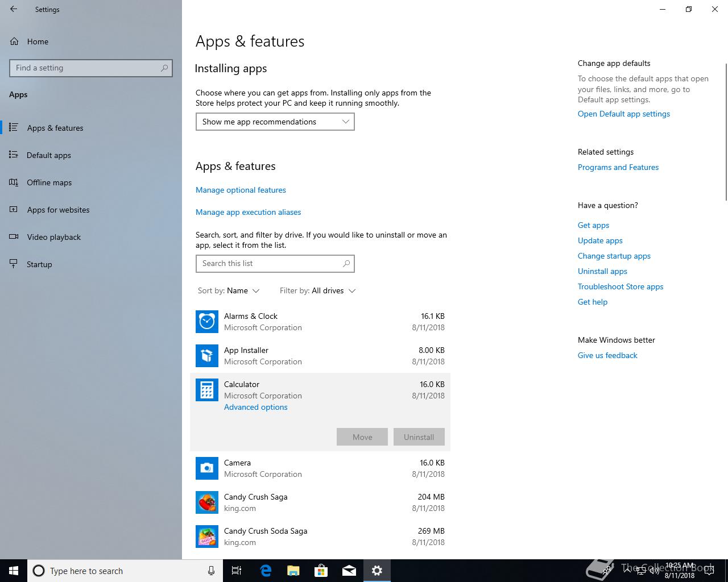
Task: Open Home settings page
Action: pyautogui.click(x=38, y=41)
